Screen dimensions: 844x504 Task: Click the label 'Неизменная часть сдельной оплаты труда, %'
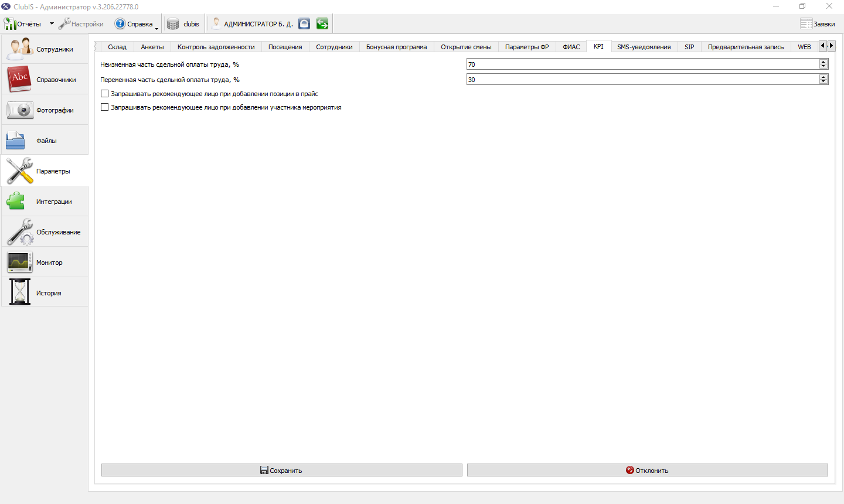point(169,64)
